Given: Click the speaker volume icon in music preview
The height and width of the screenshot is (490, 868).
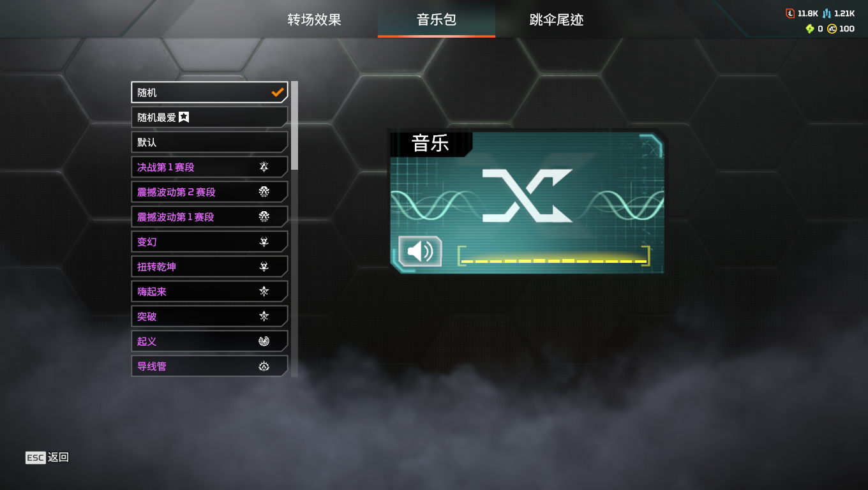Looking at the screenshot, I should pyautogui.click(x=420, y=251).
